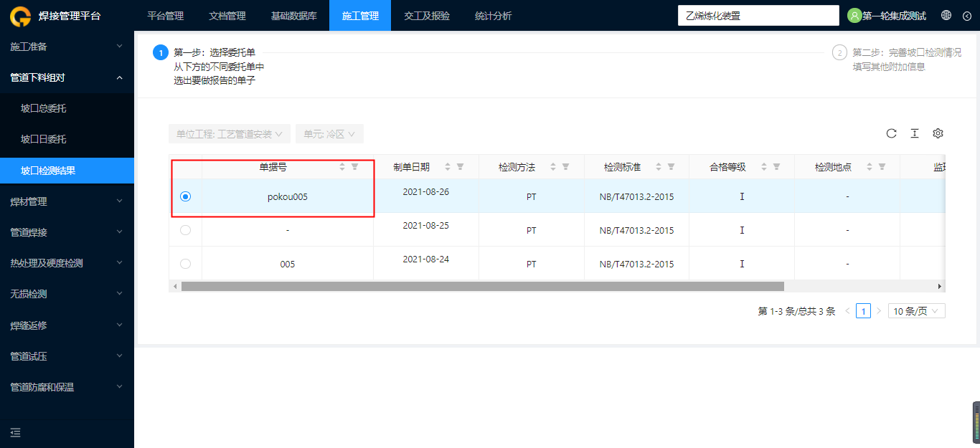Click the green user avatar icon
This screenshot has height=448, width=980.
[854, 16]
